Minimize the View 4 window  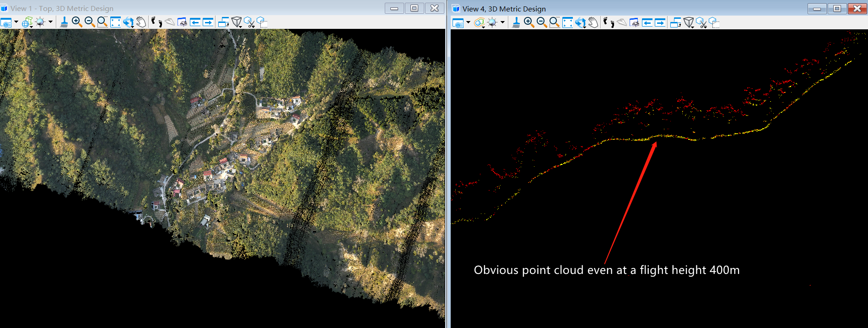(x=817, y=9)
